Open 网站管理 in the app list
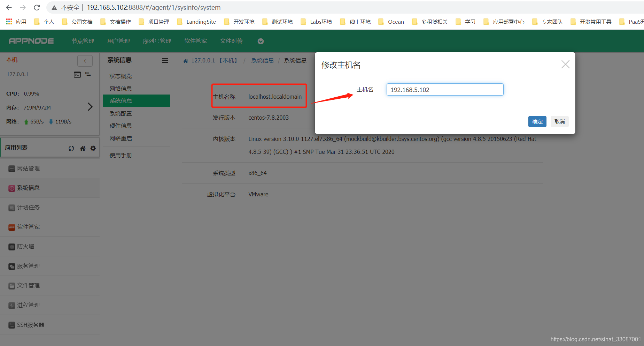This screenshot has width=644, height=346. click(50, 168)
